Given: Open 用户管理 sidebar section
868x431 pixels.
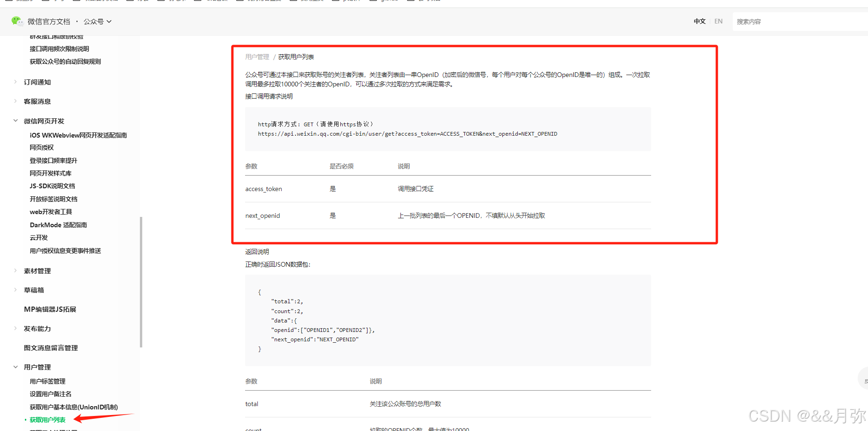Looking at the screenshot, I should (x=38, y=367).
